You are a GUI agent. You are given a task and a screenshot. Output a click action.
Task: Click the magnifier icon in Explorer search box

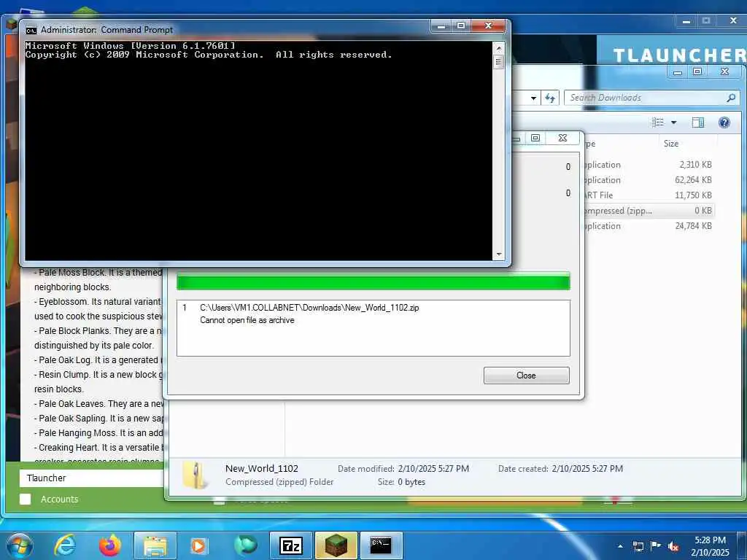point(731,98)
